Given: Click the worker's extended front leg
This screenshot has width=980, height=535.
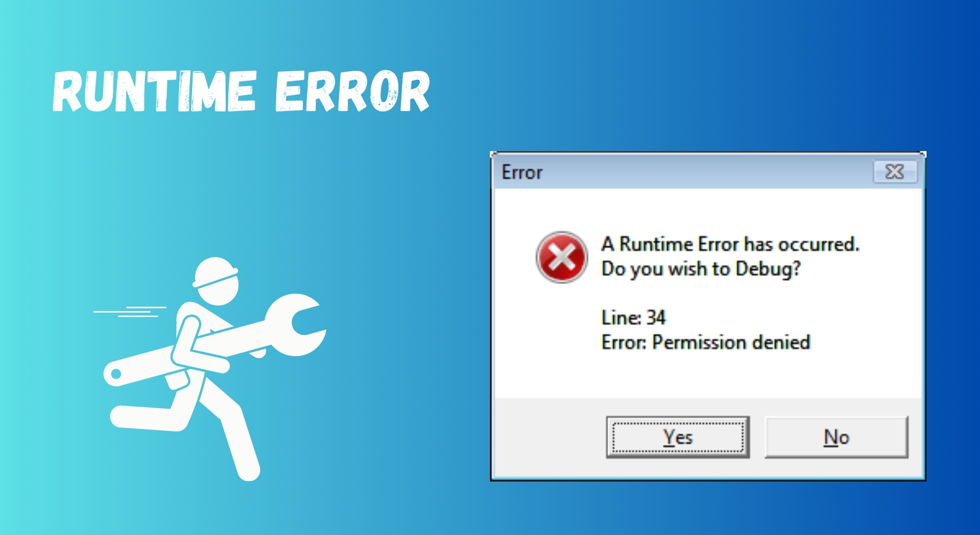Looking at the screenshot, I should click(x=233, y=431).
